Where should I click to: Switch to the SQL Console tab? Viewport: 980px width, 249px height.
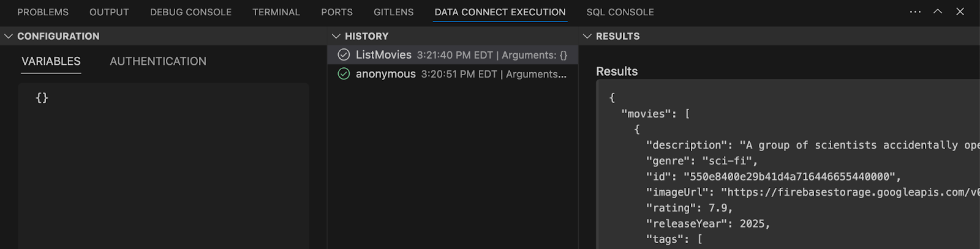[620, 12]
